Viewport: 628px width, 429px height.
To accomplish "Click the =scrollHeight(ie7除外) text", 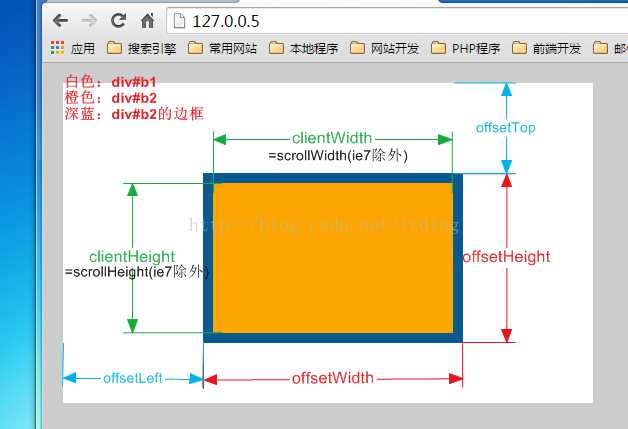I will 137,272.
